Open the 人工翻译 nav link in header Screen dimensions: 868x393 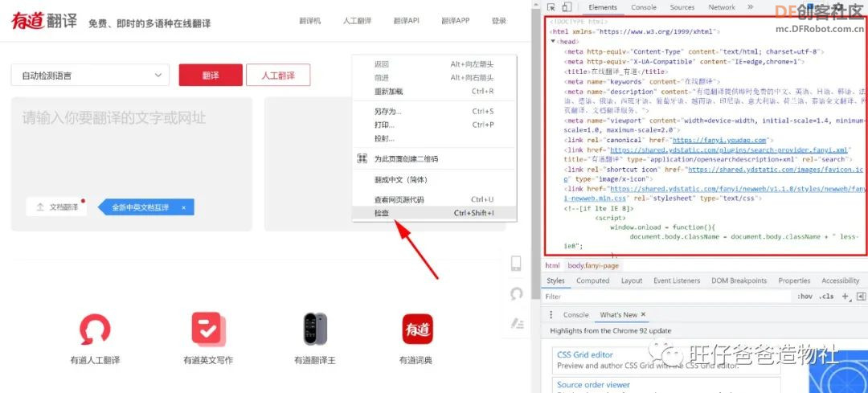(357, 21)
